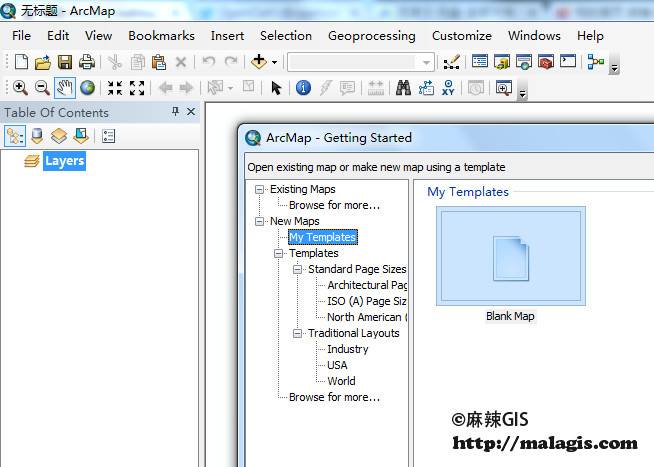Image resolution: width=654 pixels, height=467 pixels.
Task: Create Viewer Window magnifier icon
Action: click(503, 88)
